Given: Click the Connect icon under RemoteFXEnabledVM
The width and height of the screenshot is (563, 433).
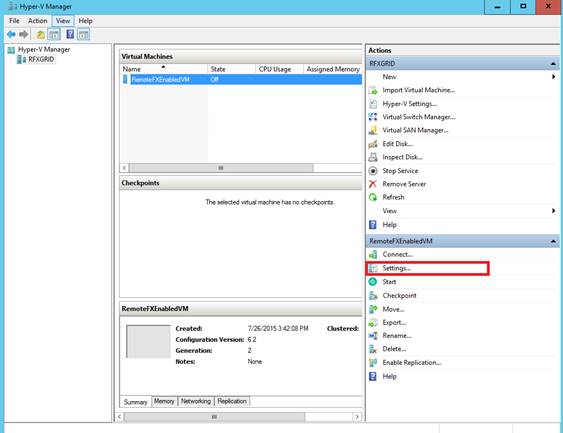Looking at the screenshot, I should 373,255.
